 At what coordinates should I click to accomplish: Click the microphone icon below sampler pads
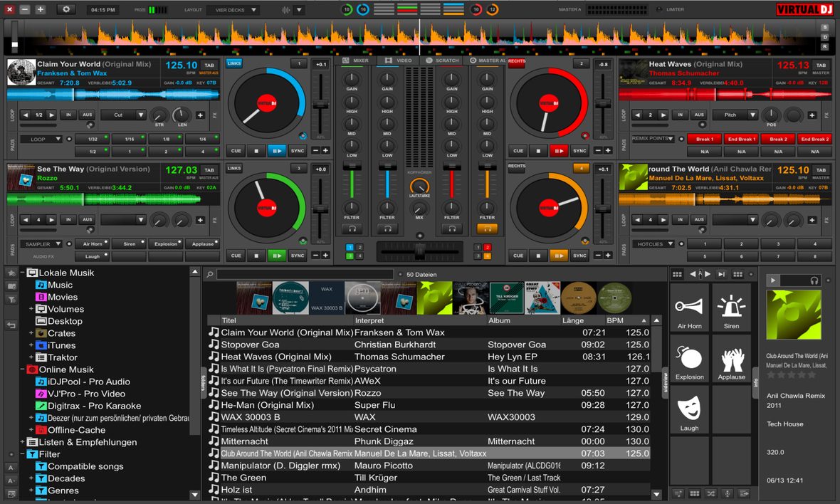coord(727,493)
